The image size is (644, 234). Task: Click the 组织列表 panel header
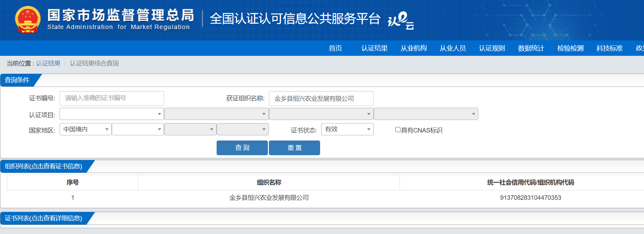point(44,166)
